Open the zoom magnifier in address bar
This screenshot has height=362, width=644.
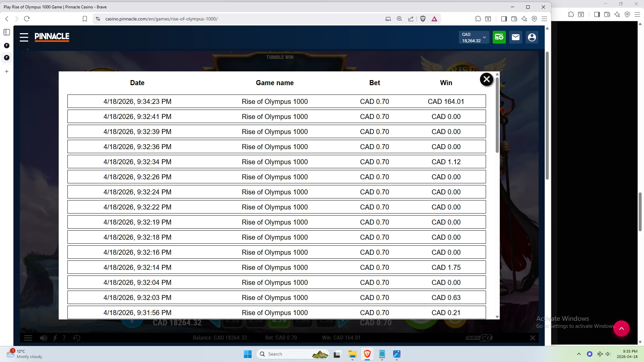pos(399,19)
